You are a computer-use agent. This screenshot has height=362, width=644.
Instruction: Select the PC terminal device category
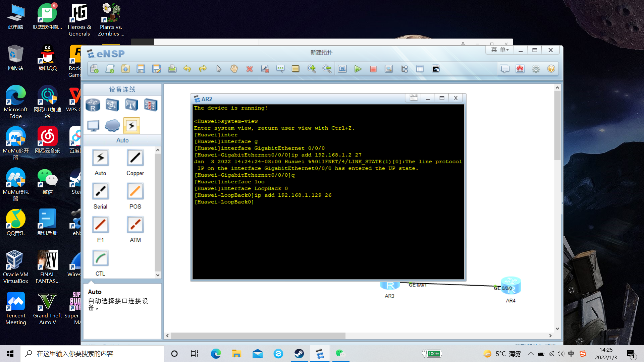tap(93, 126)
